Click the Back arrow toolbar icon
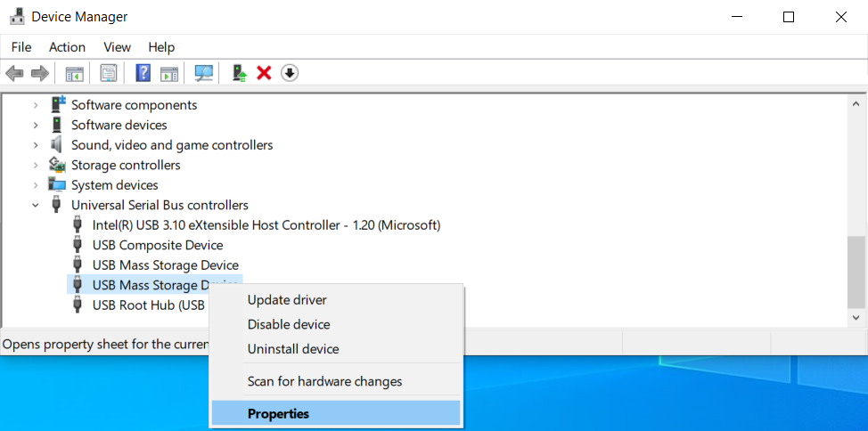The image size is (868, 431). point(14,72)
